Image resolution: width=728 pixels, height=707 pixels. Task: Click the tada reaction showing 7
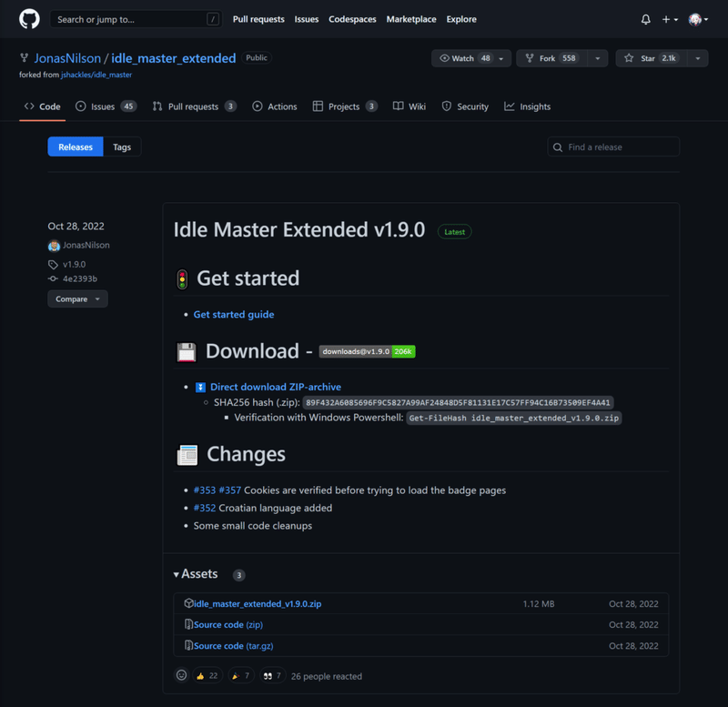click(x=240, y=675)
